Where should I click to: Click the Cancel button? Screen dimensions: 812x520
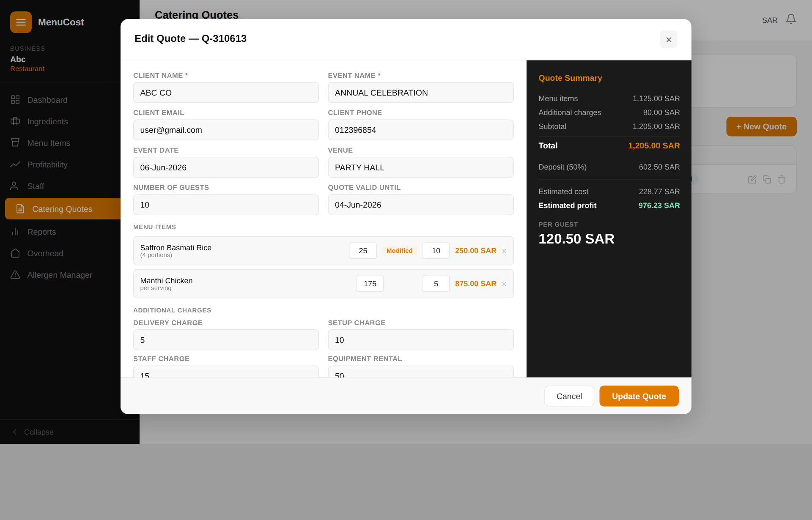tap(569, 396)
